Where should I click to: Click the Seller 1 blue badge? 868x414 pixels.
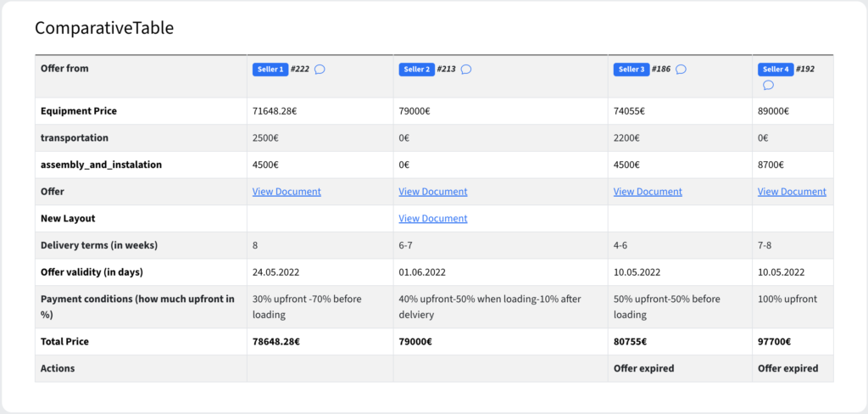[x=270, y=70]
